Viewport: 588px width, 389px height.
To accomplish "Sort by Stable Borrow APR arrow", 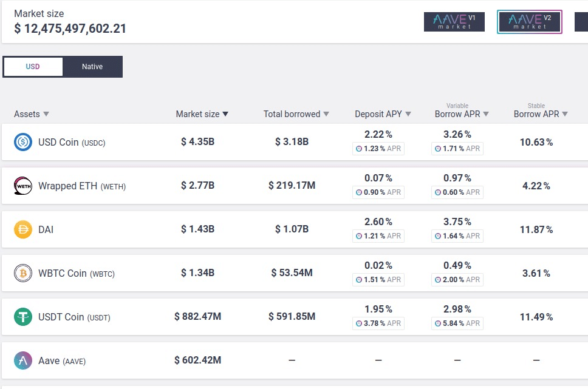I will (x=565, y=114).
